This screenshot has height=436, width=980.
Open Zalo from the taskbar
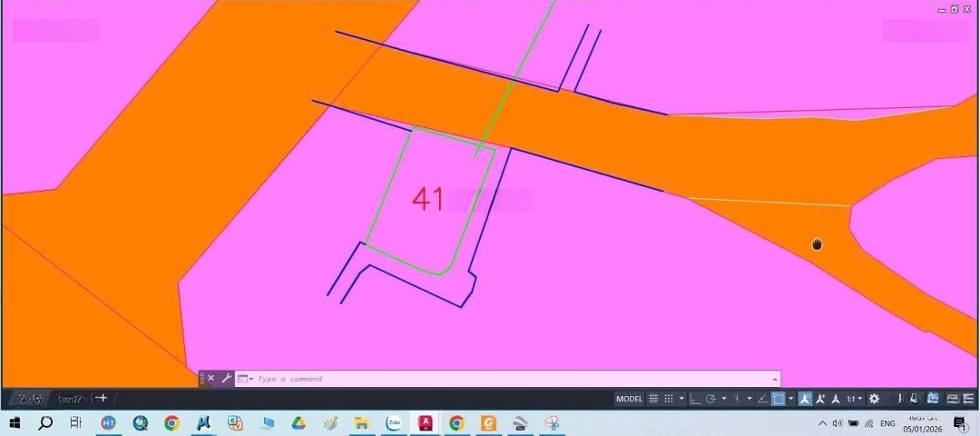pos(394,423)
